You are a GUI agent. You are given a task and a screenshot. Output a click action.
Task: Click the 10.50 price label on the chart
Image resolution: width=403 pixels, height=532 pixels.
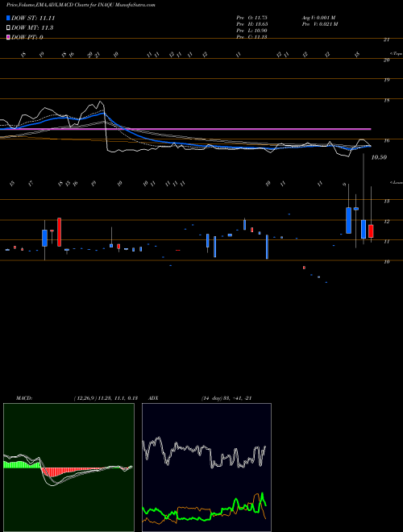pyautogui.click(x=379, y=157)
